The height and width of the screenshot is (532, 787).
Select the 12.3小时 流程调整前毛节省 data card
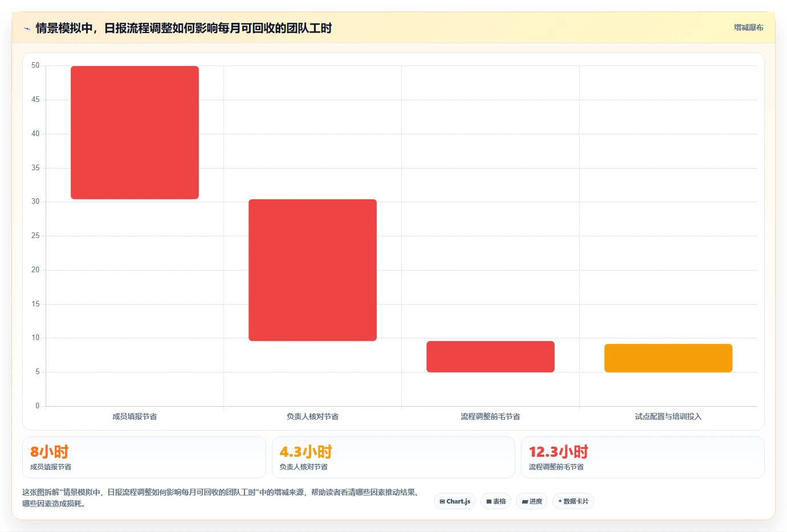click(642, 457)
